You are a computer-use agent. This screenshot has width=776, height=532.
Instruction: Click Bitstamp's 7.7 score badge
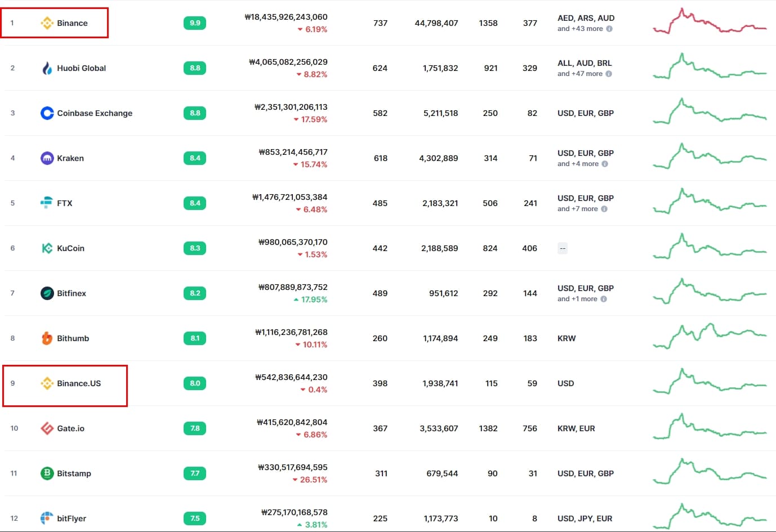pyautogui.click(x=195, y=473)
